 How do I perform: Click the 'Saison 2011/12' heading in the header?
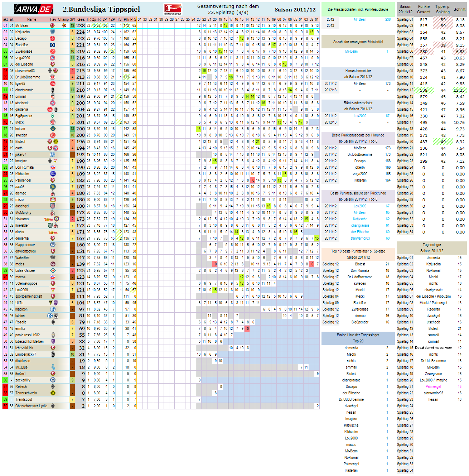pos(295,10)
